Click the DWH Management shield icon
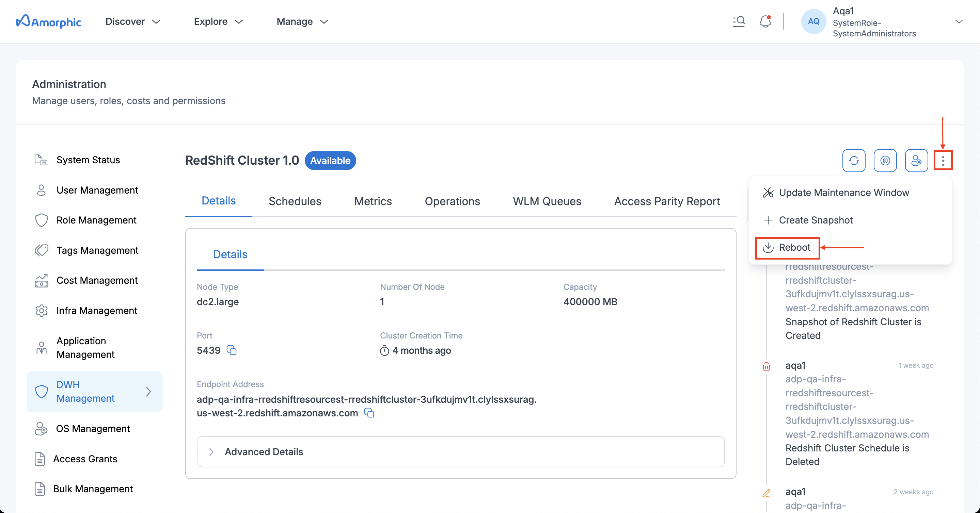The height and width of the screenshot is (513, 980). [x=41, y=392]
